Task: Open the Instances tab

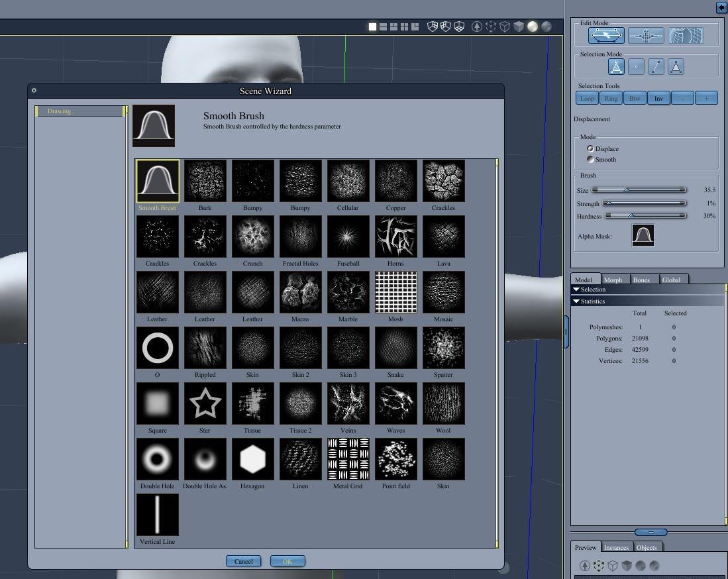Action: pos(616,547)
